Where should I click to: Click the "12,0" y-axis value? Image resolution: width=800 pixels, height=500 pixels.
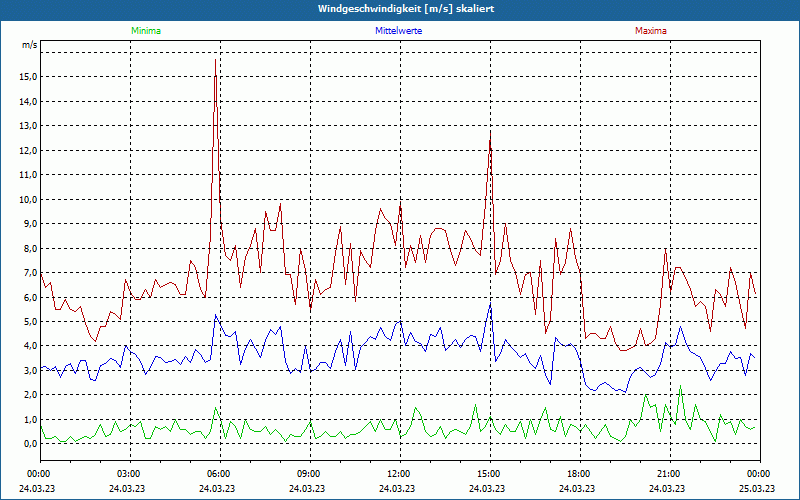(x=29, y=151)
